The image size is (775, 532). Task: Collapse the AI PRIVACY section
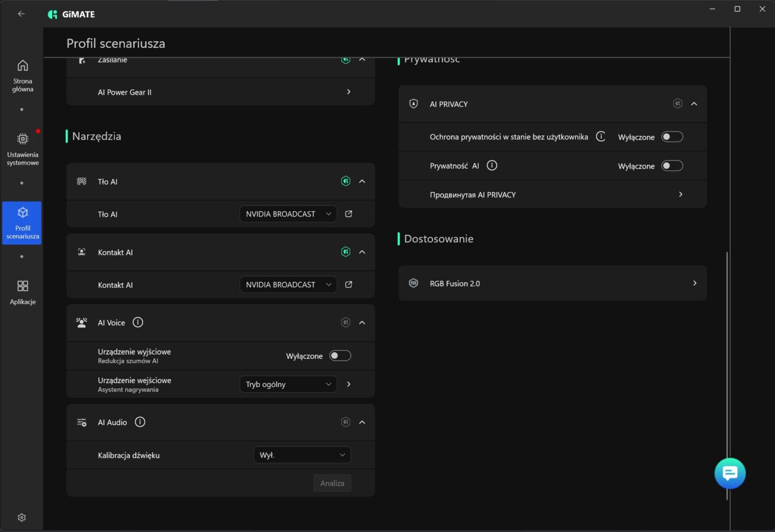(x=694, y=104)
